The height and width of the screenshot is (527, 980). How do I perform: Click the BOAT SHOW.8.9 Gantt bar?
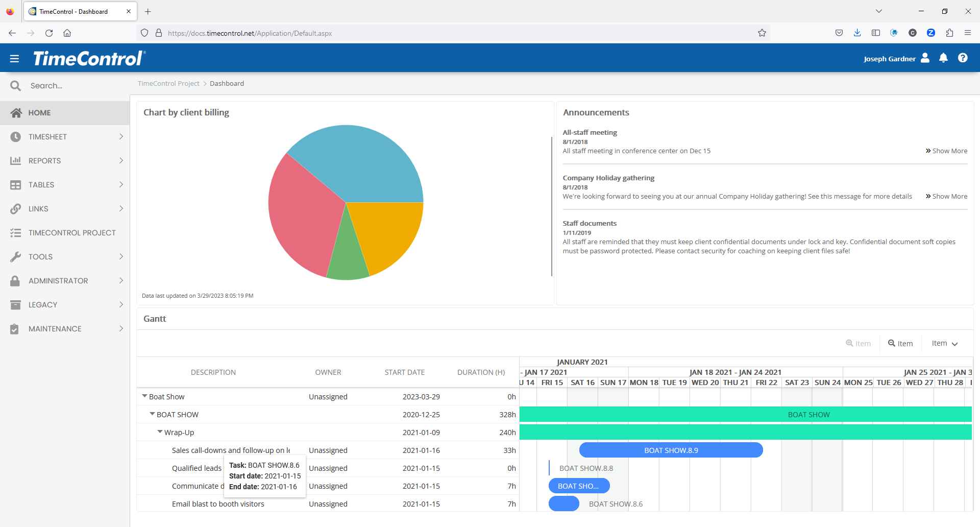(x=671, y=450)
